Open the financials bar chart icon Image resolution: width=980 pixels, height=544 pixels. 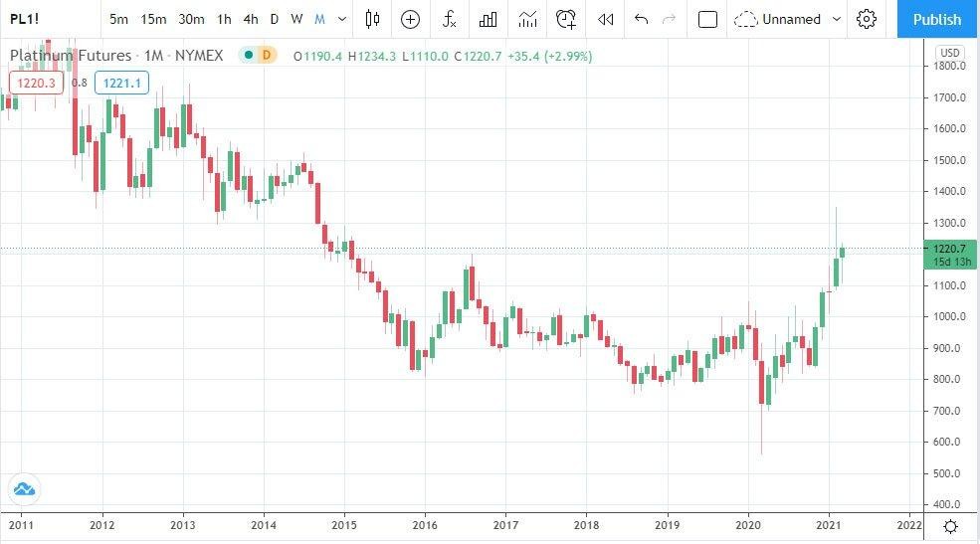(x=489, y=19)
